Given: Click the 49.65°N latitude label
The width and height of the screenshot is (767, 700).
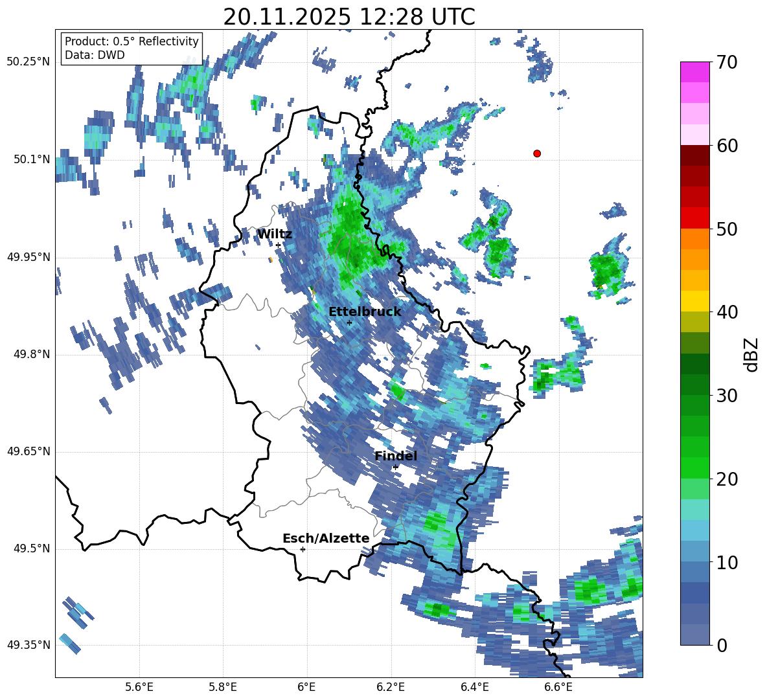Looking at the screenshot, I should tap(29, 451).
